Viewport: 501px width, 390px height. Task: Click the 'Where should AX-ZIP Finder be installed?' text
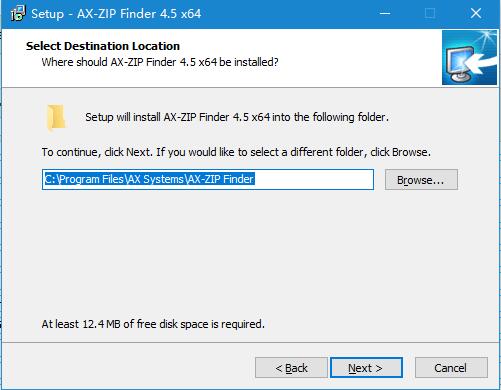point(160,62)
